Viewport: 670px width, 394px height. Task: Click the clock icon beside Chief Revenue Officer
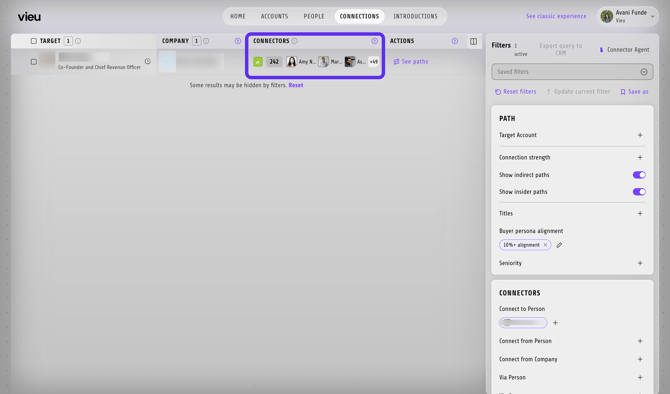point(147,62)
